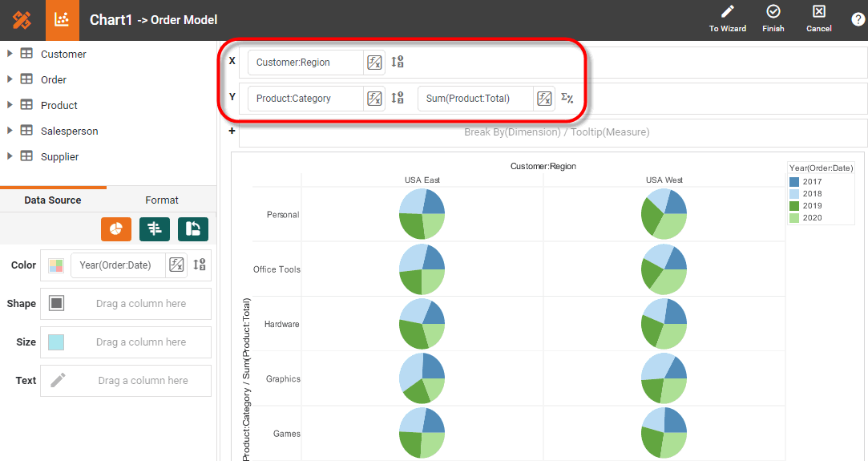Click the Finish button
Screen dimensions: 868x461
click(x=773, y=19)
